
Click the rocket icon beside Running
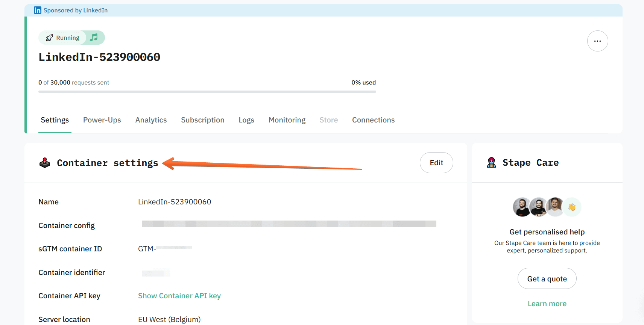pyautogui.click(x=49, y=38)
